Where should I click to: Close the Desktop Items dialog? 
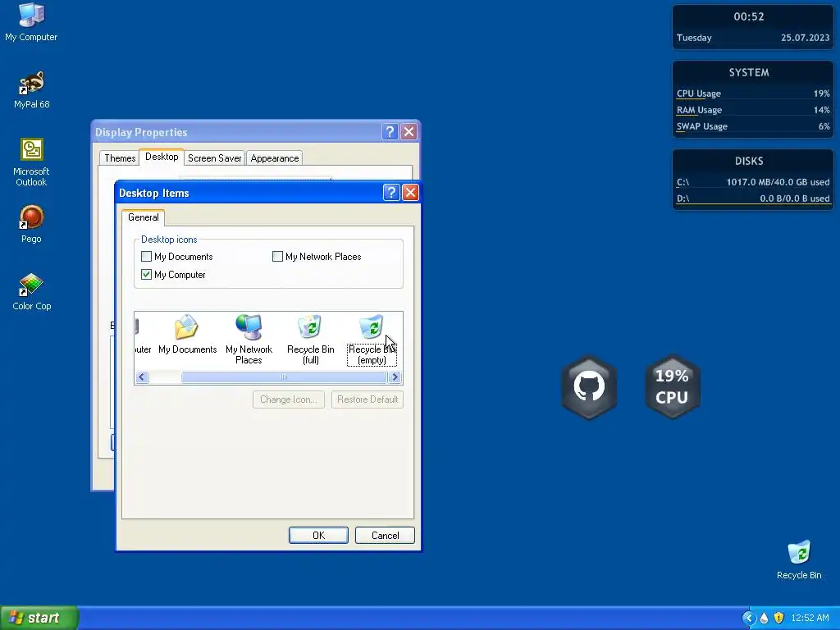point(410,192)
